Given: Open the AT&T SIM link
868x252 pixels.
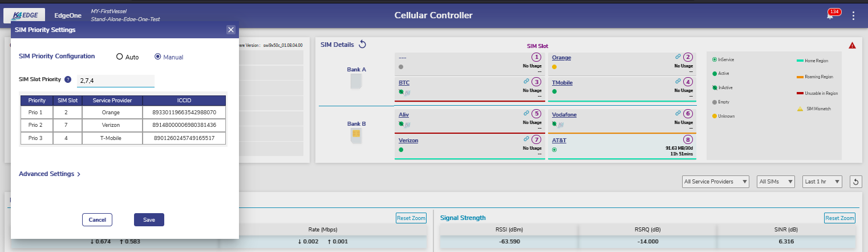Looking at the screenshot, I should [x=559, y=140].
